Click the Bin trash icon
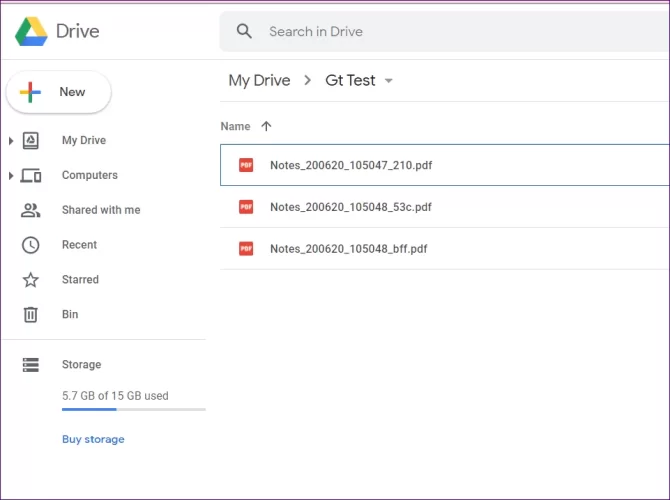This screenshot has height=500, width=670. point(31,315)
